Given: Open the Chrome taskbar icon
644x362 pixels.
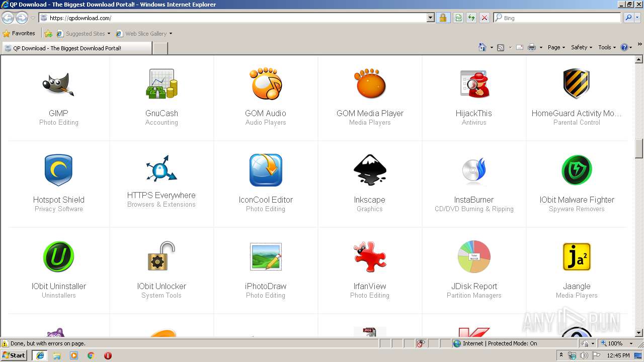Looking at the screenshot, I should coord(91,355).
